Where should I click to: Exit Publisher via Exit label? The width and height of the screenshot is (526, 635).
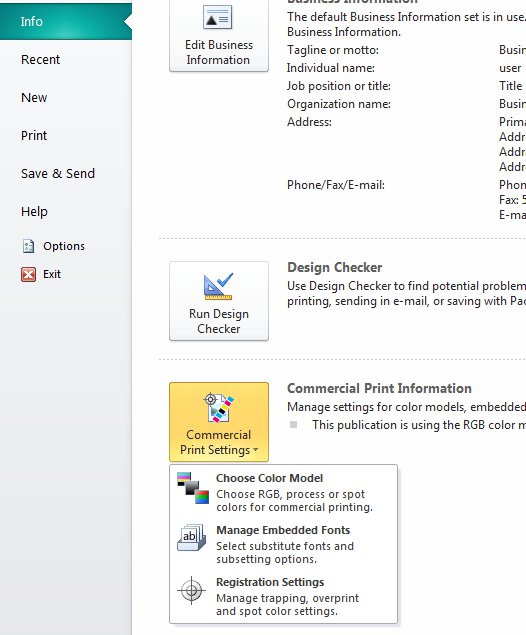(x=52, y=274)
